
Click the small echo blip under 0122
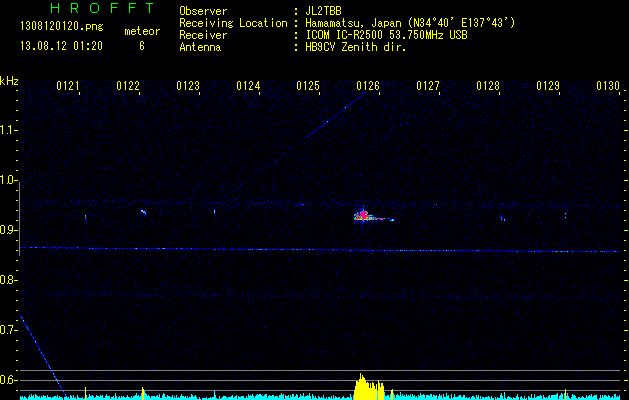(143, 212)
